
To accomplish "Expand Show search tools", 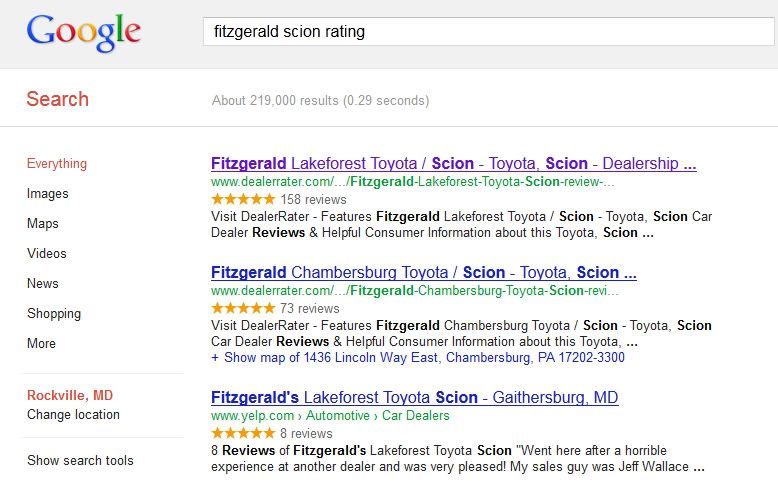I will [x=80, y=461].
